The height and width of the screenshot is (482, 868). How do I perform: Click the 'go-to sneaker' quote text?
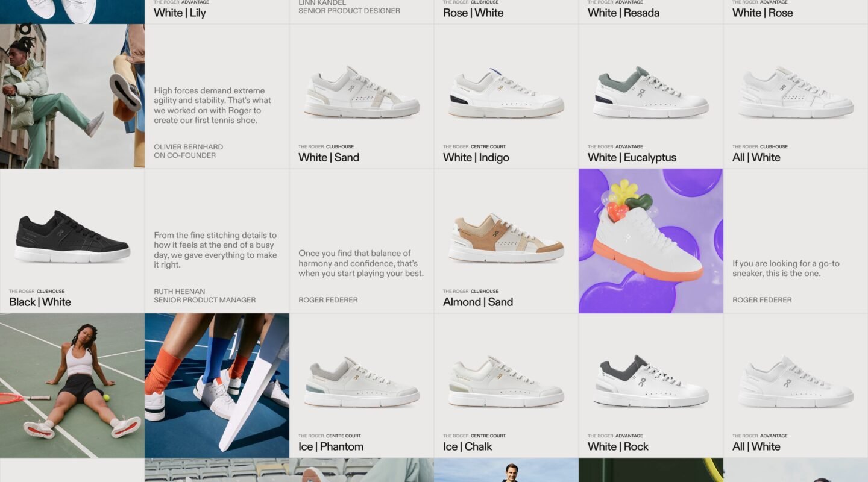[x=786, y=268]
